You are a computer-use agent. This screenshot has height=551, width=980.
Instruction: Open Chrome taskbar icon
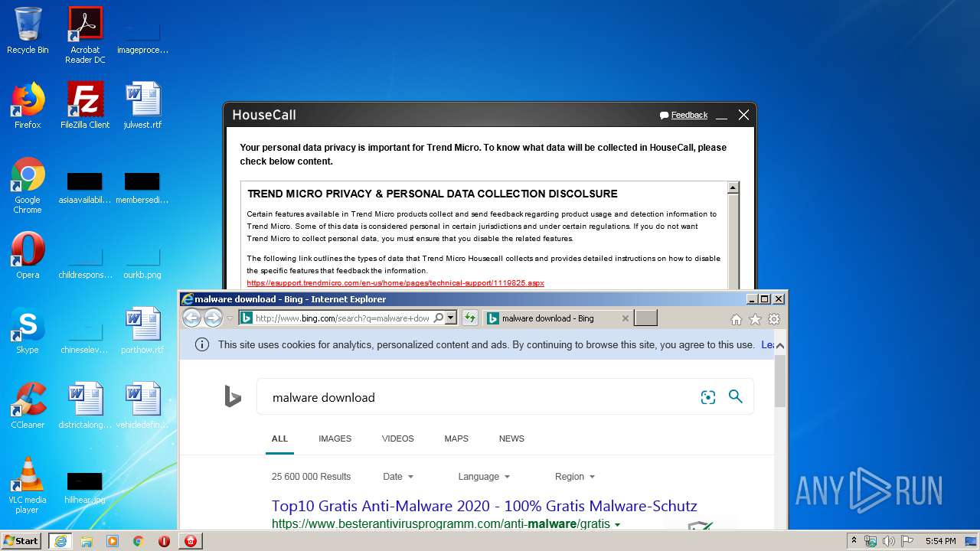[x=139, y=541]
